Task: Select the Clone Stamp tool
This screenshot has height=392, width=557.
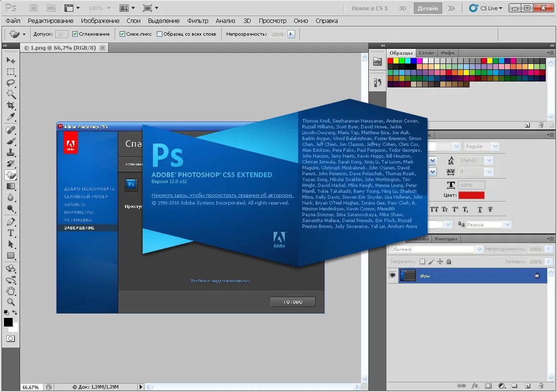Action: (11, 153)
